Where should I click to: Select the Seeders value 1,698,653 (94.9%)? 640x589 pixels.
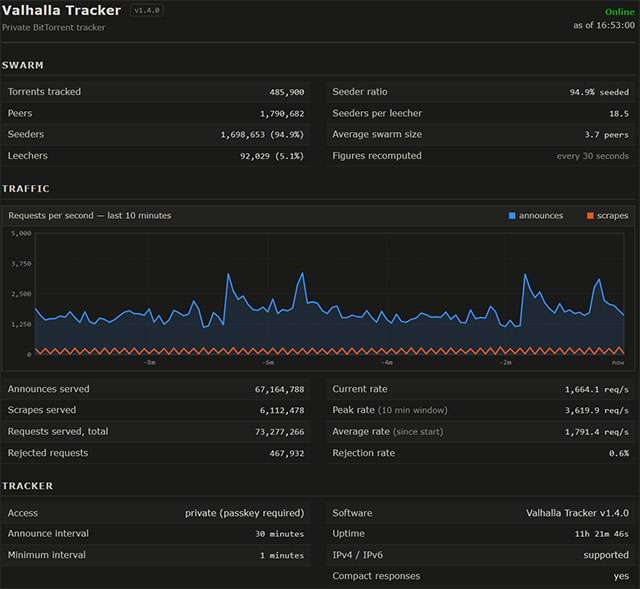262,135
